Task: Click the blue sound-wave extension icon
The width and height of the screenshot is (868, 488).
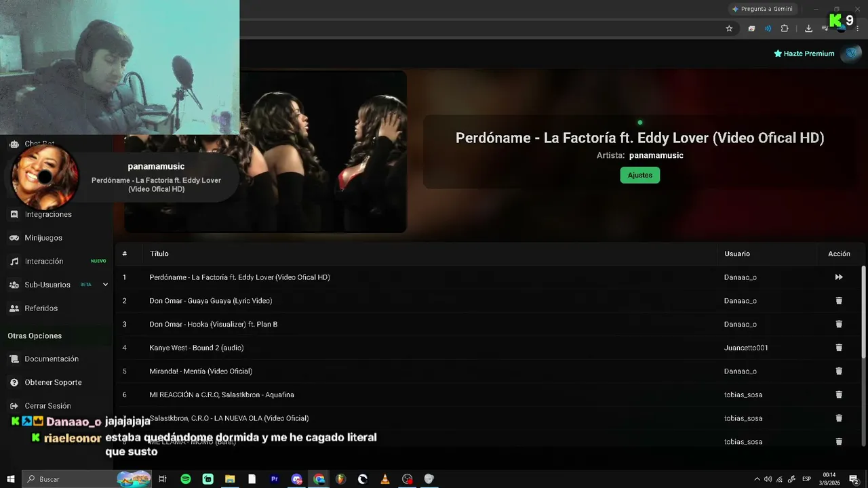Action: click(768, 28)
